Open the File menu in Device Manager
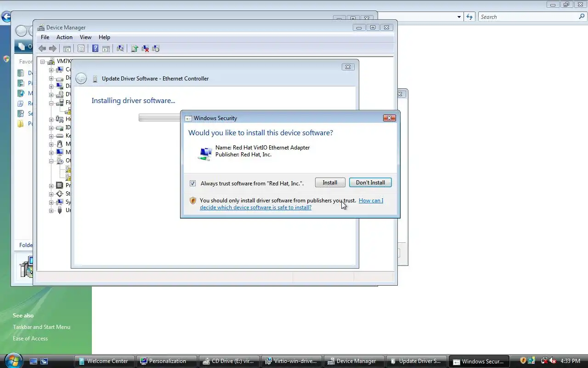 (x=45, y=37)
